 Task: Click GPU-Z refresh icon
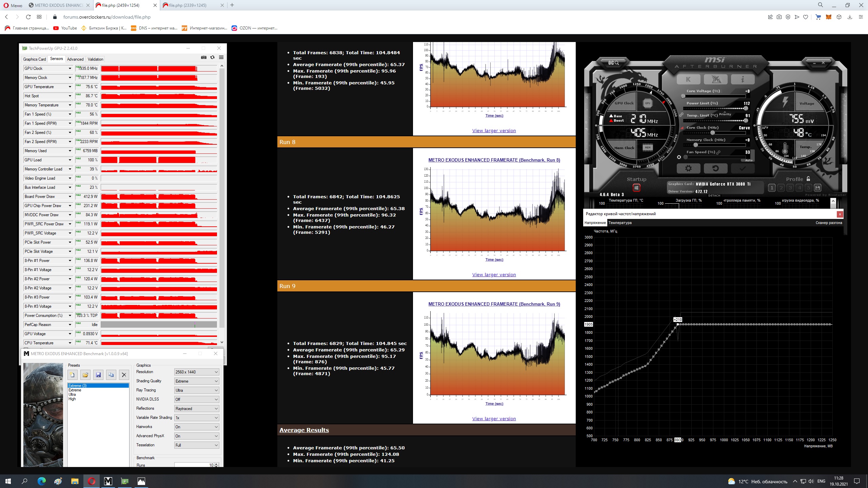point(212,57)
